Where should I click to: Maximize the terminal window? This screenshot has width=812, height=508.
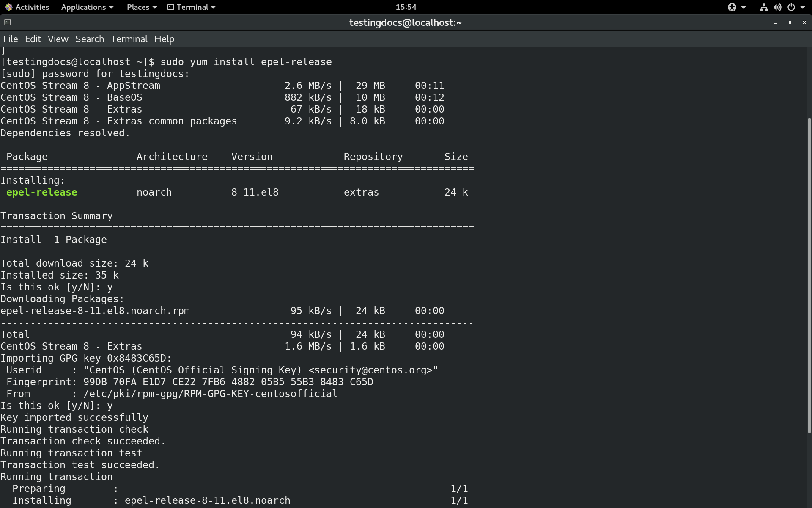pyautogui.click(x=790, y=22)
